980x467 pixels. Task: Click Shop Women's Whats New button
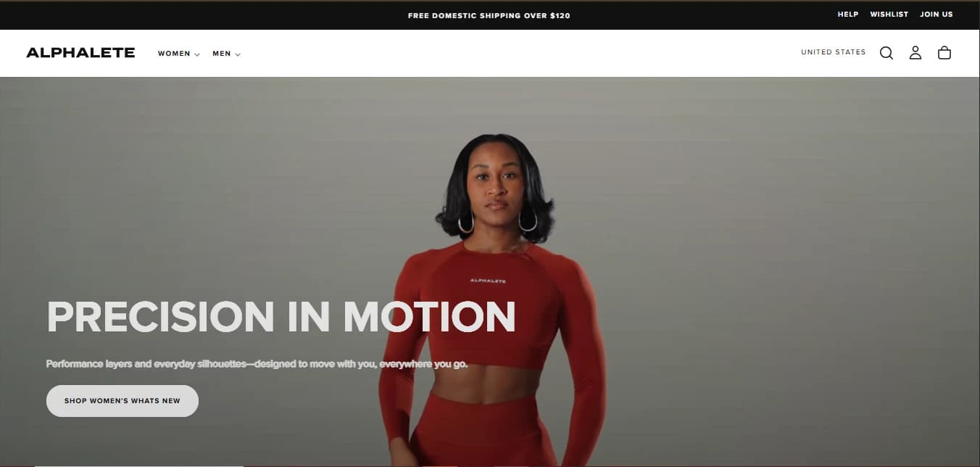122,401
